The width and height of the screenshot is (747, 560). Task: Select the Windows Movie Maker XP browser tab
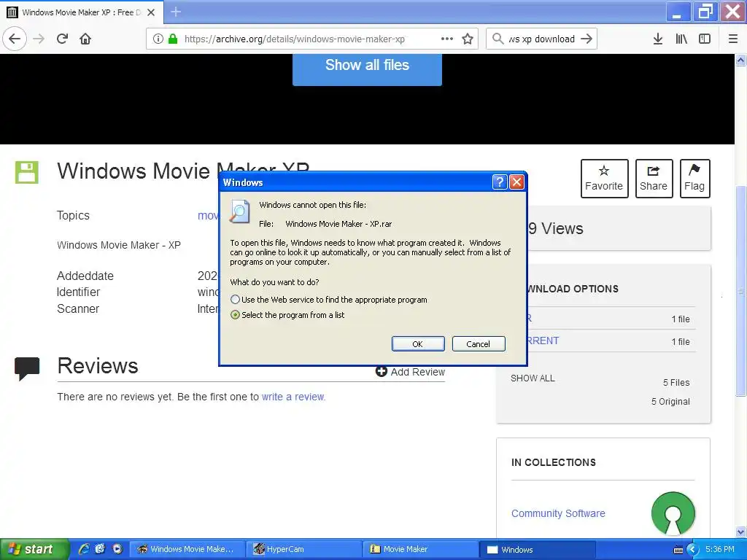82,12
